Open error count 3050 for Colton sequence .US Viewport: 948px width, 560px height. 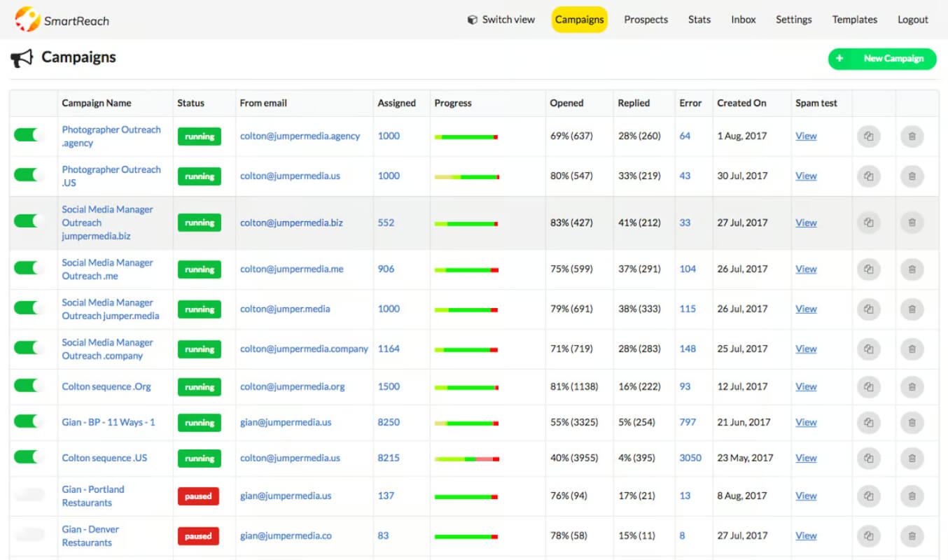[690, 458]
